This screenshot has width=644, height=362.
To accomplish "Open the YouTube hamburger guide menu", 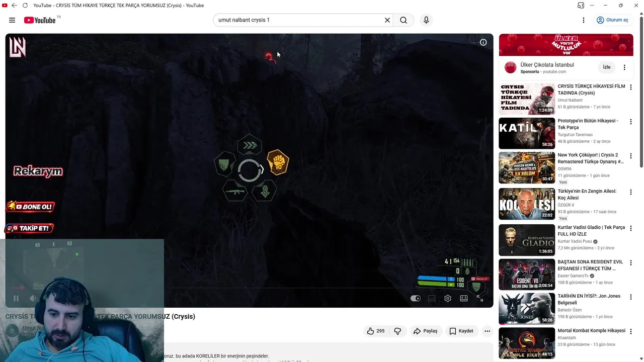I will (12, 20).
